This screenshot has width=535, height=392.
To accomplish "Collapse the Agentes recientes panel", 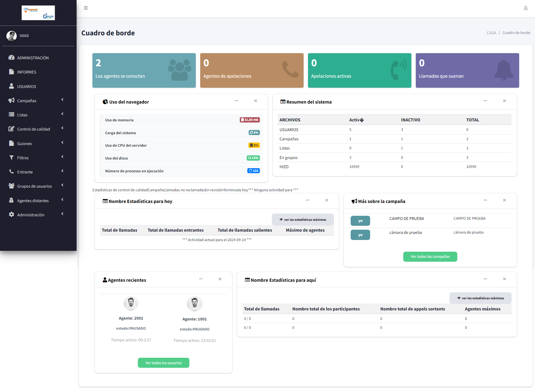I will click(201, 279).
